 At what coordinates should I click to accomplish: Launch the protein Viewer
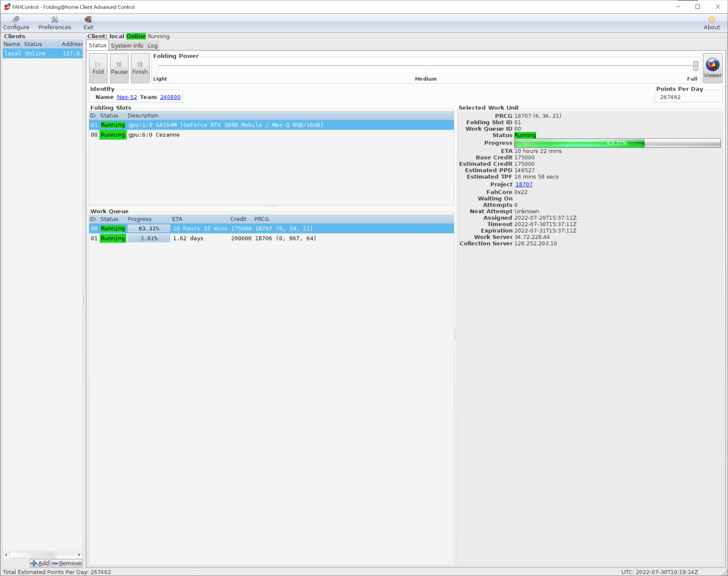coord(713,68)
